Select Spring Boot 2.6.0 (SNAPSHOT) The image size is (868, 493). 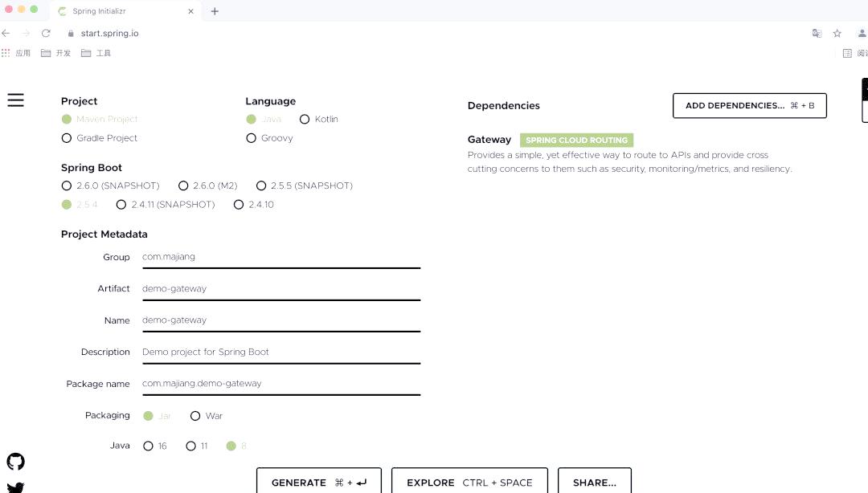(110, 185)
